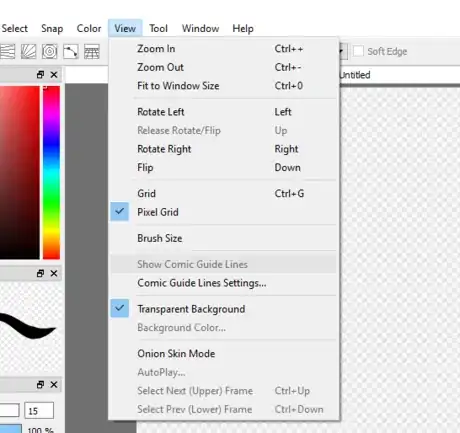Image resolution: width=460 pixels, height=433 pixels.
Task: Select Fit to Window Size
Action: tap(223, 86)
